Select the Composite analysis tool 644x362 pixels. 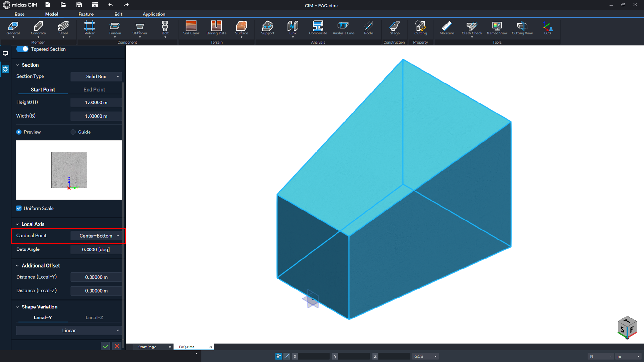pos(318,28)
